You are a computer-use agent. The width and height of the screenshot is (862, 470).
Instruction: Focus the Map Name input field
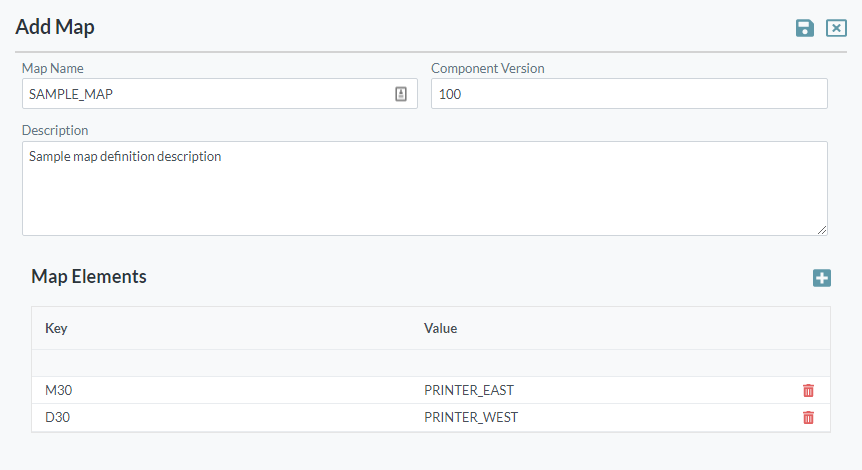tap(205, 94)
